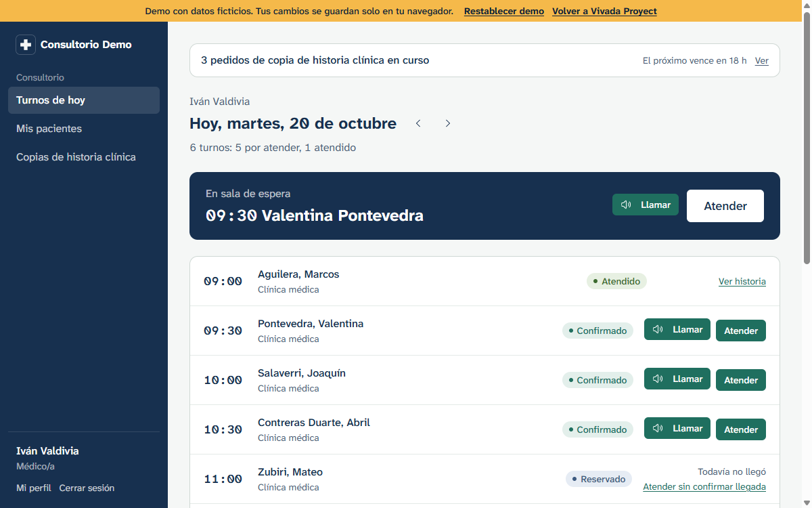This screenshot has width=812, height=508.
Task: Click the Atendido status badge for Aguilera
Action: (x=616, y=281)
